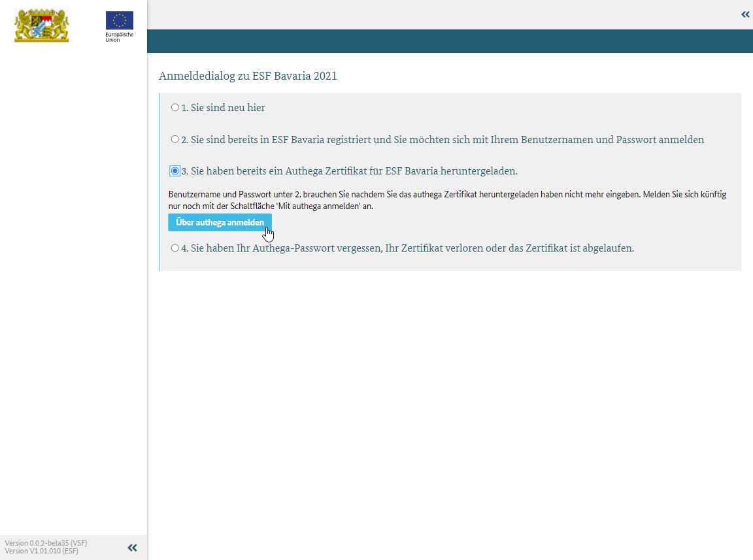
Task: Select option 2 Benutzernamen und Passwort anmelden
Action: coord(175,139)
